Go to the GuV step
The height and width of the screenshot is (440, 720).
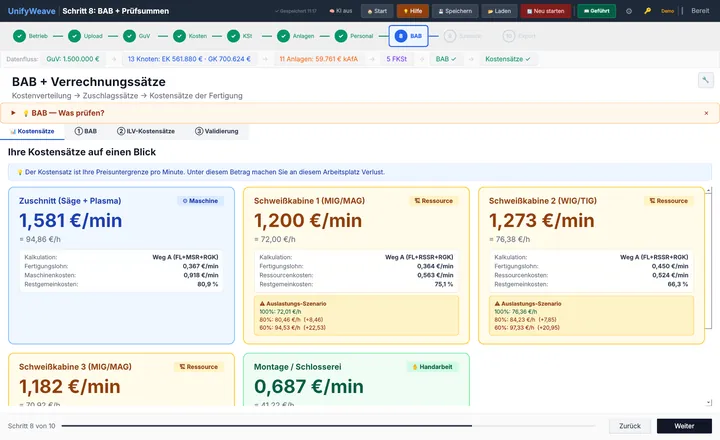[x=137, y=36]
